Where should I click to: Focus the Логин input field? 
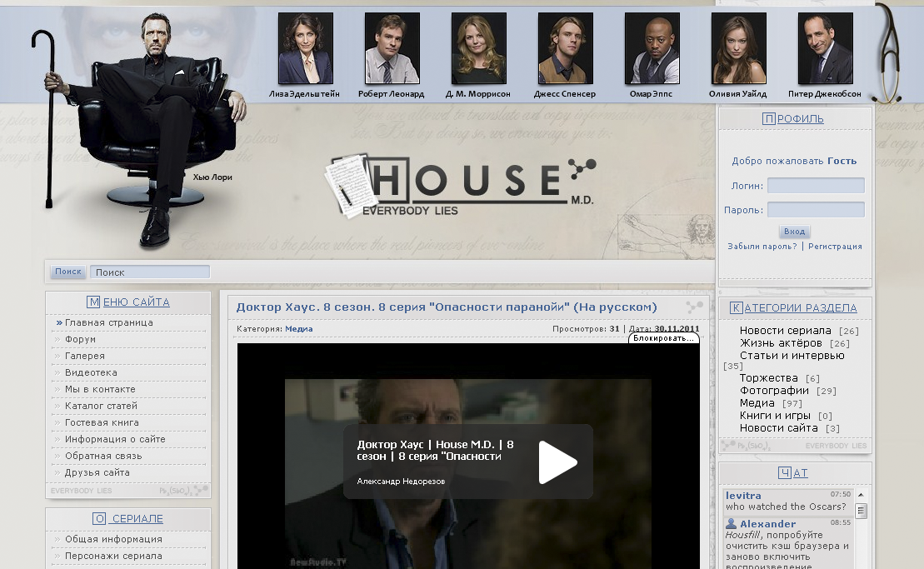pyautogui.click(x=816, y=186)
